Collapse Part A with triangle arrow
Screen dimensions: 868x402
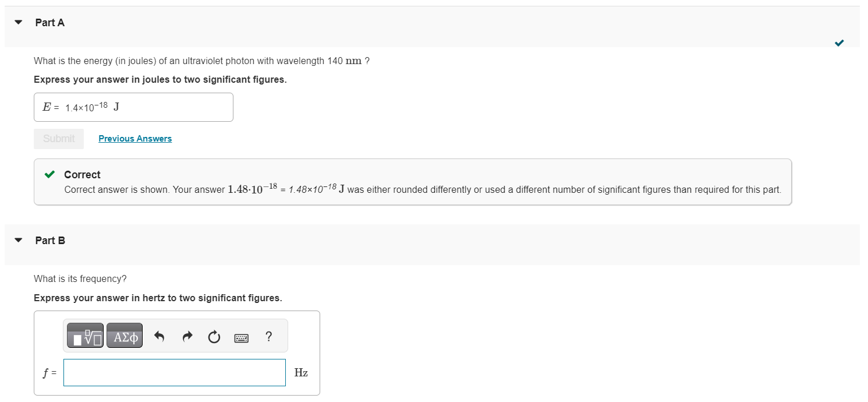pyautogui.click(x=19, y=23)
